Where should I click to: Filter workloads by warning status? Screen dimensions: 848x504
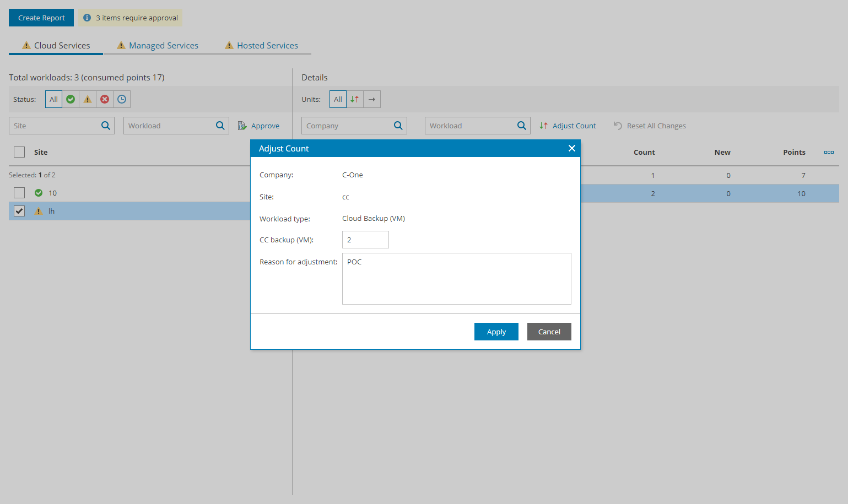[x=88, y=99]
